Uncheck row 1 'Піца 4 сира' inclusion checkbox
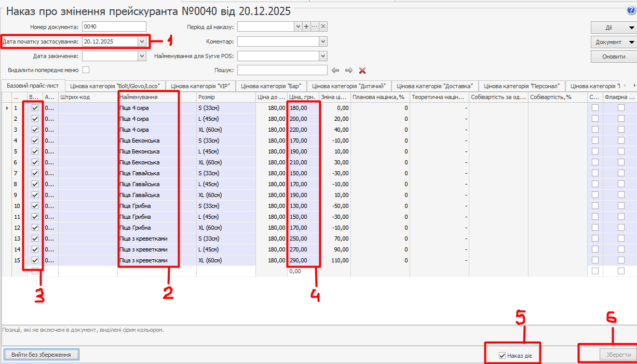Image resolution: width=637 pixels, height=364 pixels. click(x=35, y=108)
